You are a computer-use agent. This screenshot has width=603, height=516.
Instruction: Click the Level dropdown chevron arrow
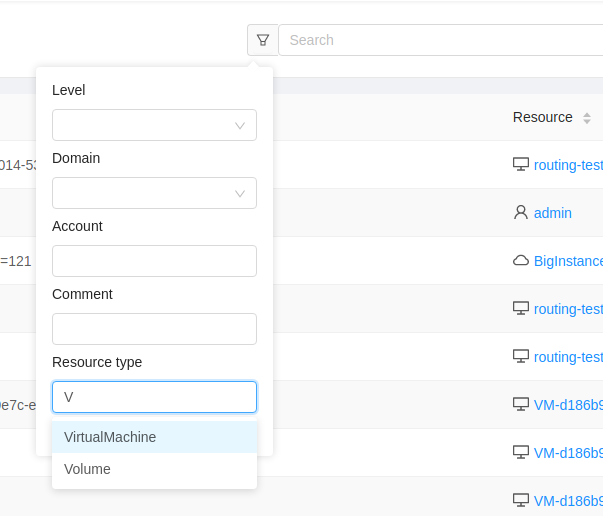[x=240, y=126]
